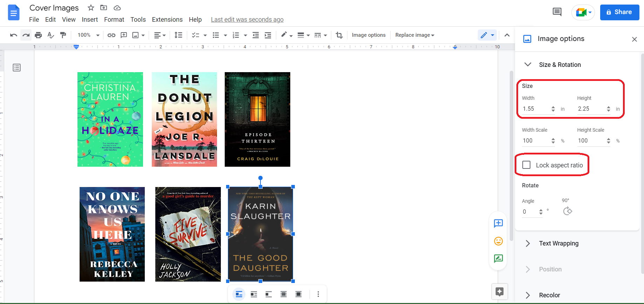Click the Crop image icon
Screen dimensions: 644x304
339,35
